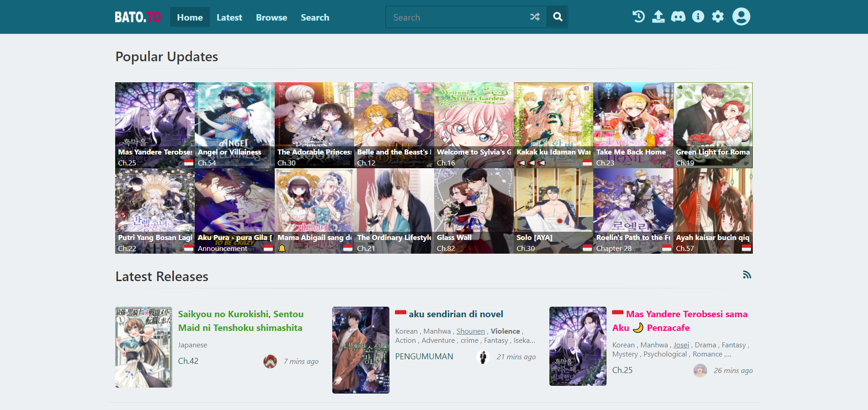The height and width of the screenshot is (410, 868).
Task: Click the BATO.TO logo
Action: tap(138, 17)
